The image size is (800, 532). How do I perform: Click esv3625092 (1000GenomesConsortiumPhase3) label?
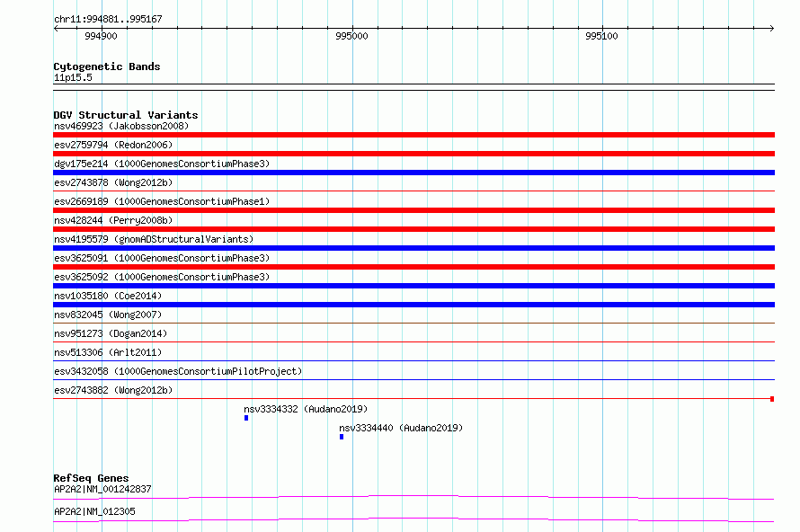coord(162,277)
